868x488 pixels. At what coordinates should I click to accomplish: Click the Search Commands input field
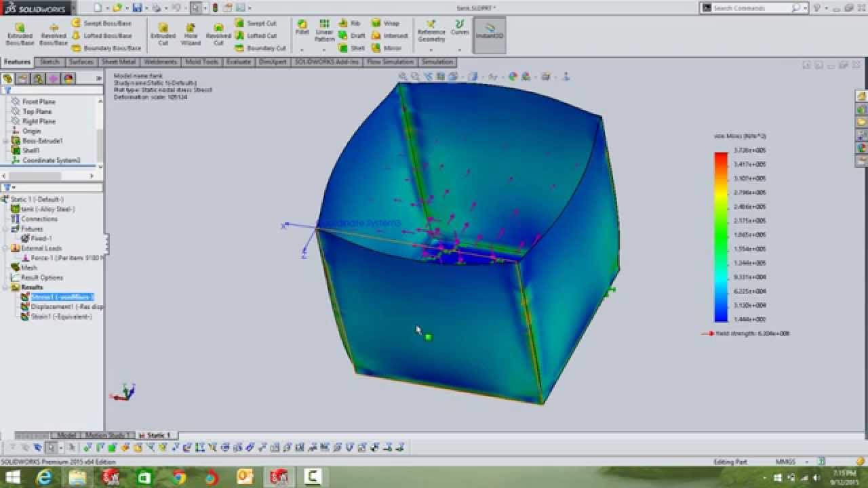point(751,8)
